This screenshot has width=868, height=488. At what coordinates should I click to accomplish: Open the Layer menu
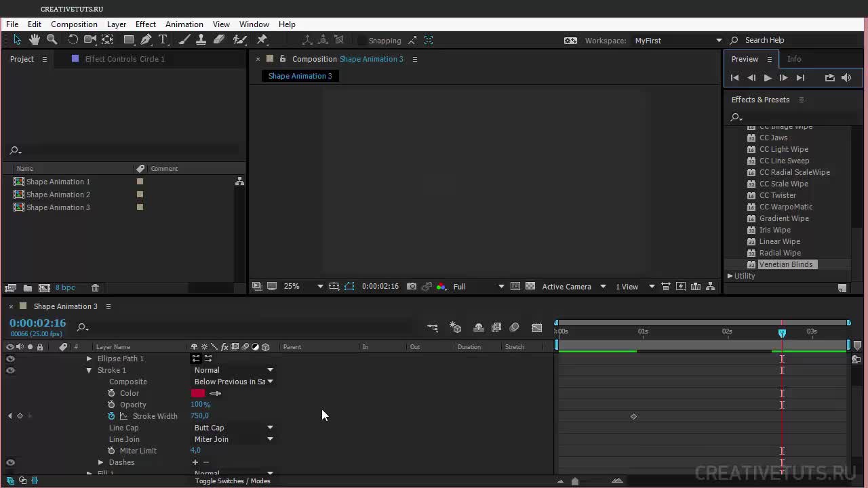pyautogui.click(x=117, y=24)
